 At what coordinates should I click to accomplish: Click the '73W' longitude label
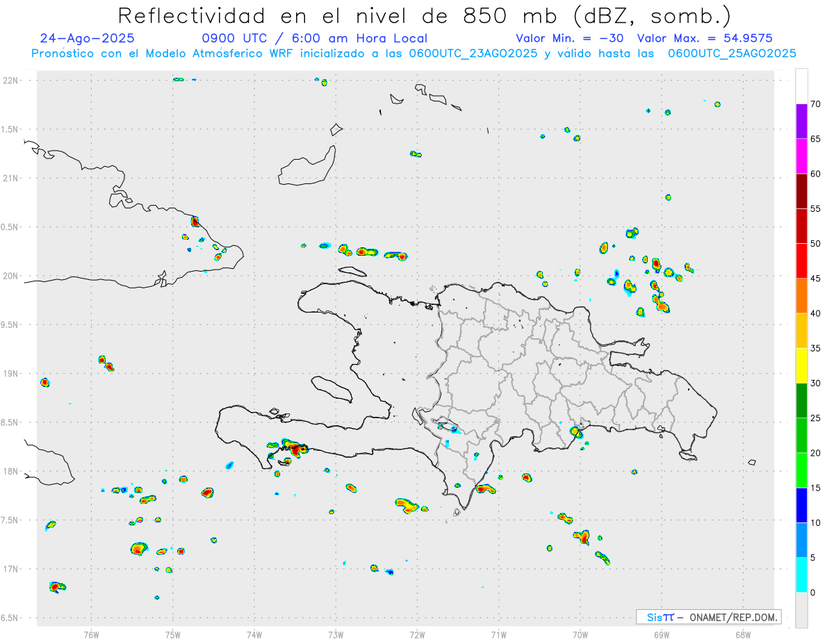[336, 634]
